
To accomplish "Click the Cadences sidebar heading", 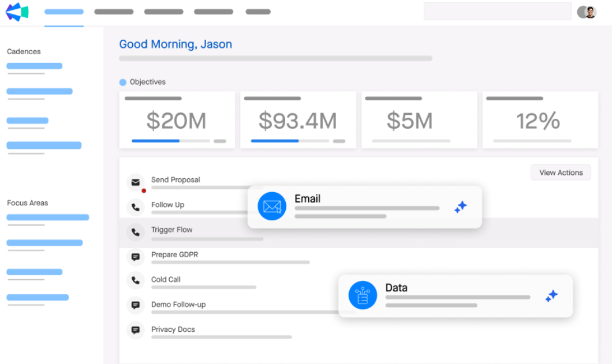I will point(24,51).
